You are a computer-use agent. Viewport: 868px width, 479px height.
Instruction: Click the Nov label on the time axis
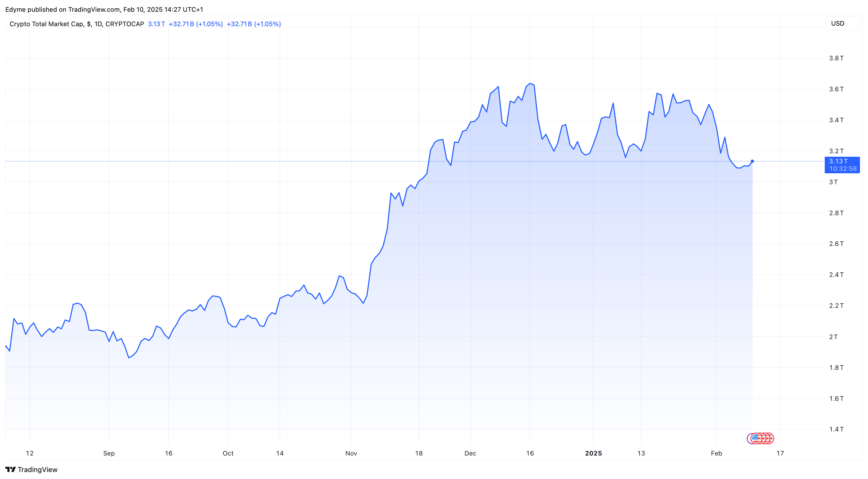pyautogui.click(x=351, y=453)
